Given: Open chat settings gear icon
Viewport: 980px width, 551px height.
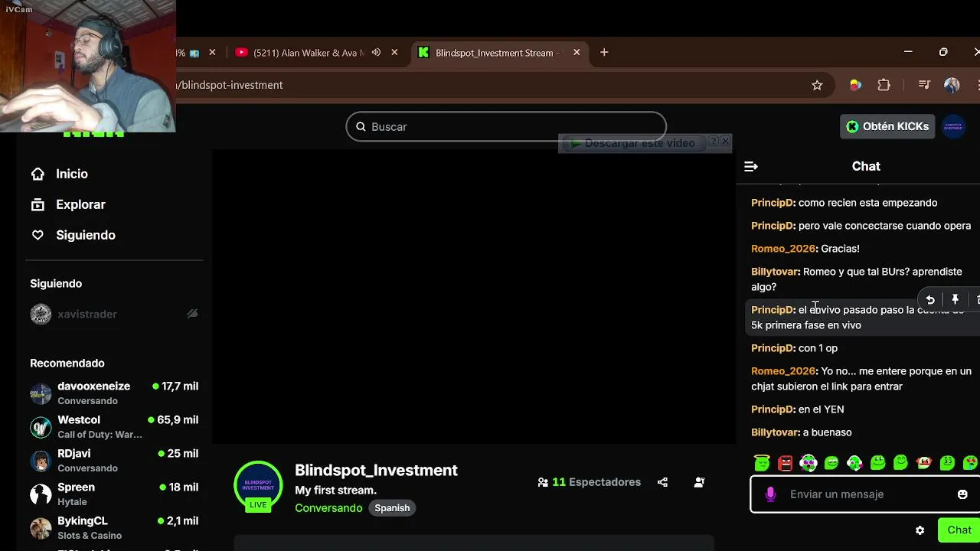Looking at the screenshot, I should (920, 530).
